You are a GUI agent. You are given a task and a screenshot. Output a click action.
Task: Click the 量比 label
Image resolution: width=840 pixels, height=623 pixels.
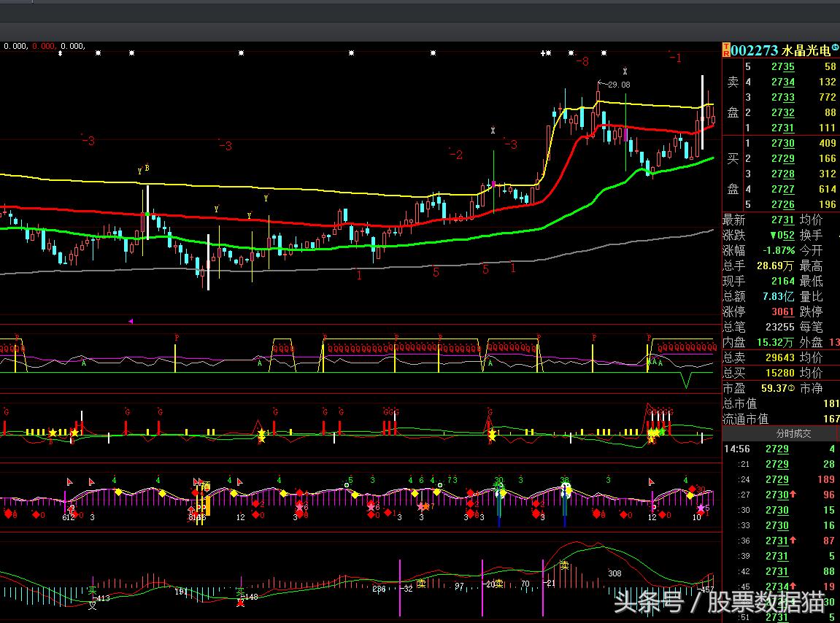click(x=811, y=296)
